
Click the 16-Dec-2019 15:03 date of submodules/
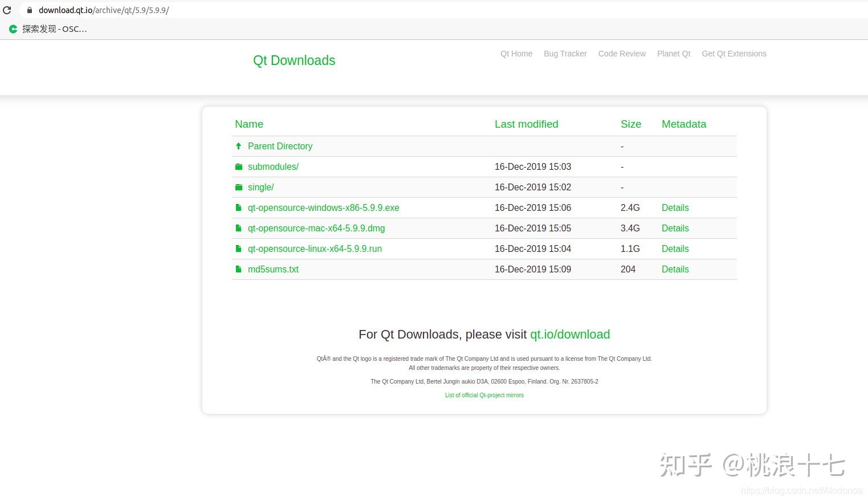click(533, 166)
